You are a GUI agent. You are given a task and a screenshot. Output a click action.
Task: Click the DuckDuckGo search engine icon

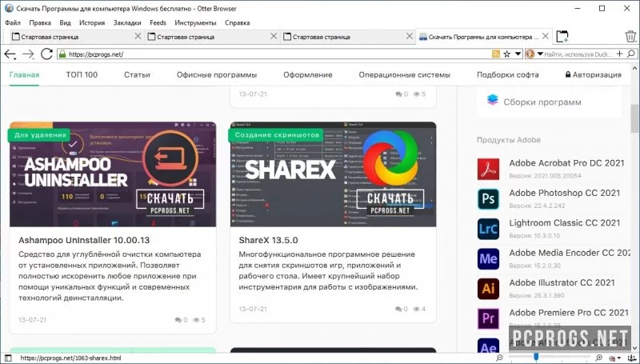point(530,54)
